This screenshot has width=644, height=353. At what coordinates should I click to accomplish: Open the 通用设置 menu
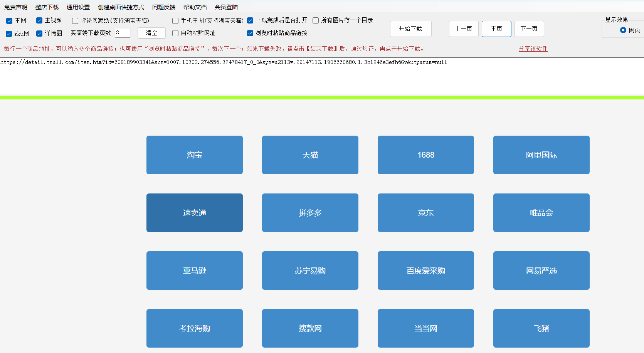pos(78,7)
